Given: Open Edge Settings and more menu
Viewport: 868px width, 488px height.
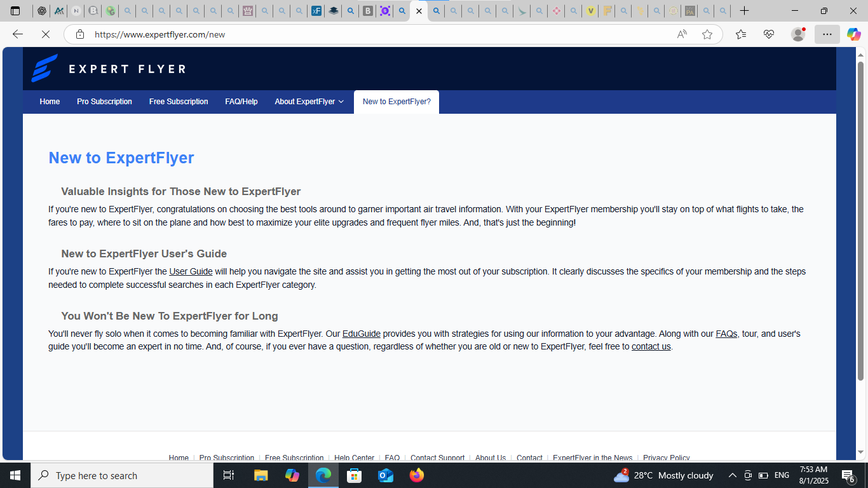Looking at the screenshot, I should coord(827,34).
